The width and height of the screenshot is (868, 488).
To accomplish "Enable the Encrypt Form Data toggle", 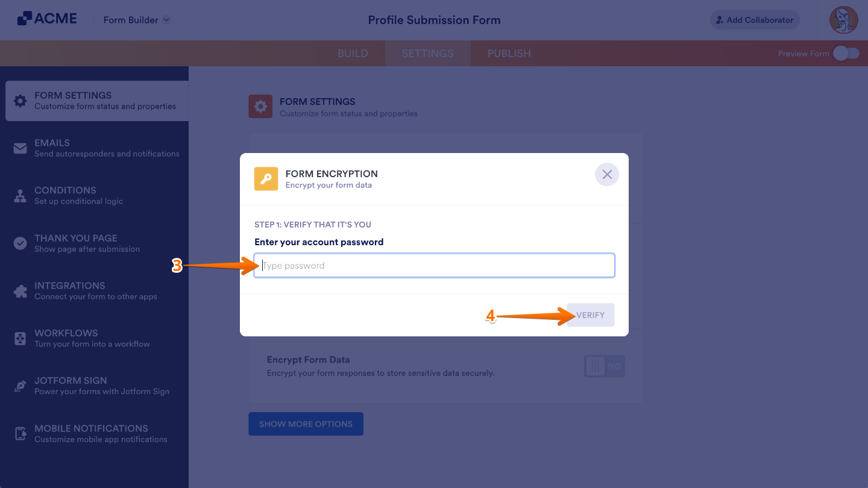I will 604,366.
